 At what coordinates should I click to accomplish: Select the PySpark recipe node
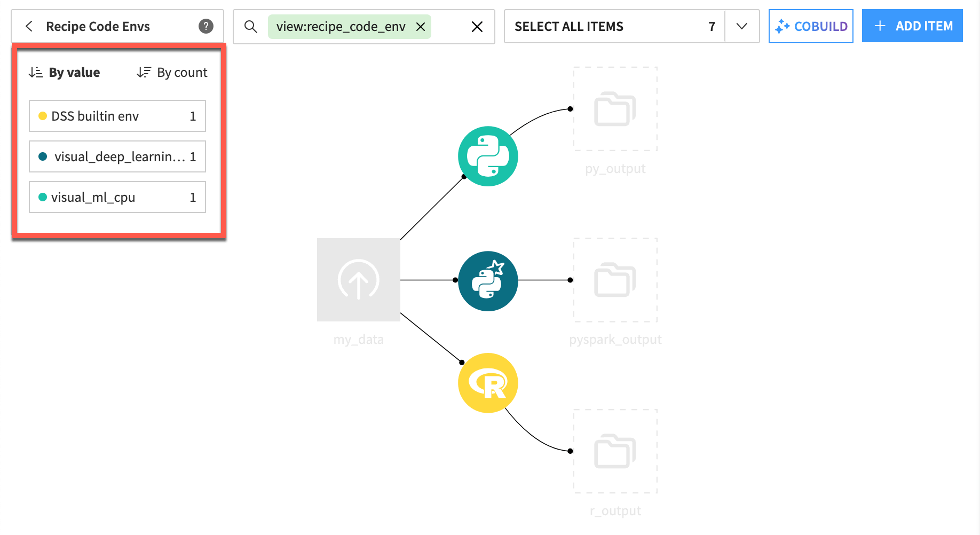point(488,281)
